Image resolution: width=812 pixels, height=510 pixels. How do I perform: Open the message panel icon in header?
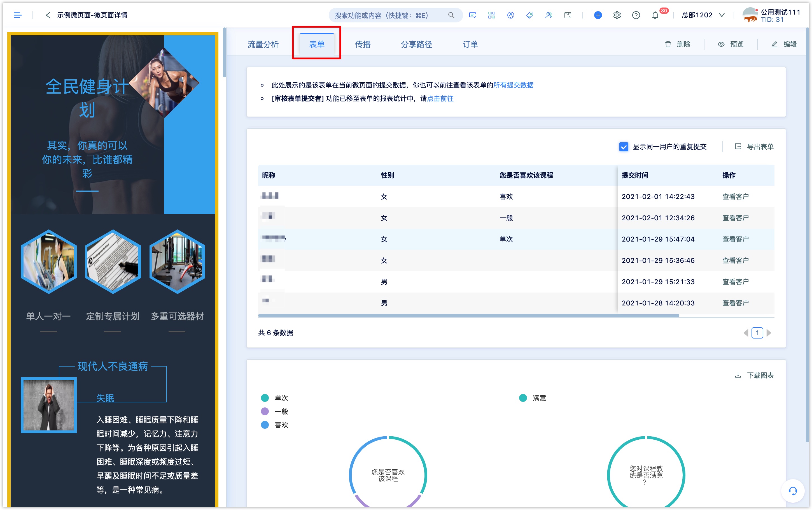(x=472, y=15)
